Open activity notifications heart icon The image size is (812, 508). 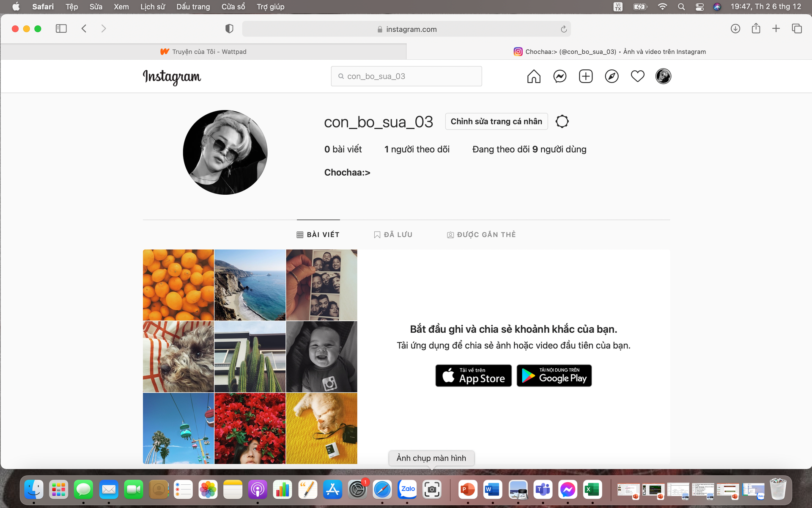637,76
